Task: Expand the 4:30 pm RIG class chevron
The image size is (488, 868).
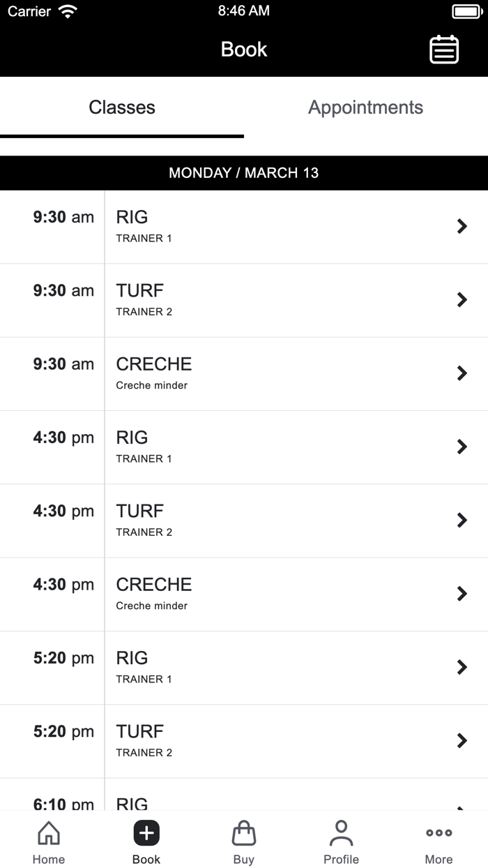Action: click(462, 447)
